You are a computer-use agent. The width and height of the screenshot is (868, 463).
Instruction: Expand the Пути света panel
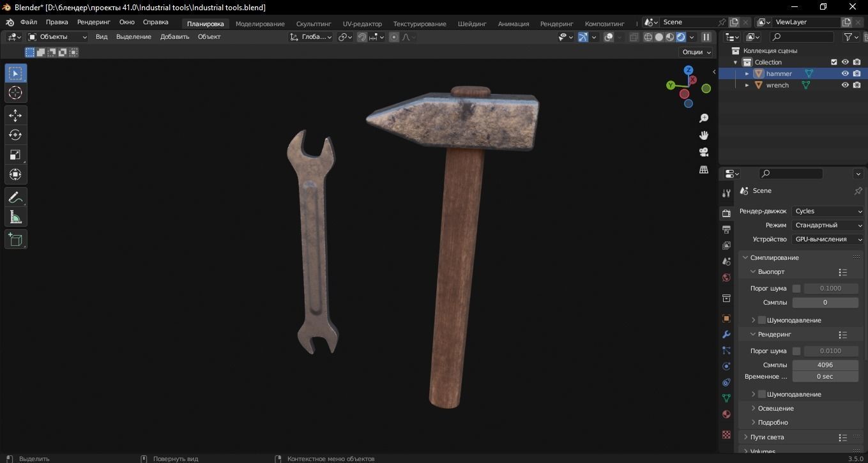point(767,437)
